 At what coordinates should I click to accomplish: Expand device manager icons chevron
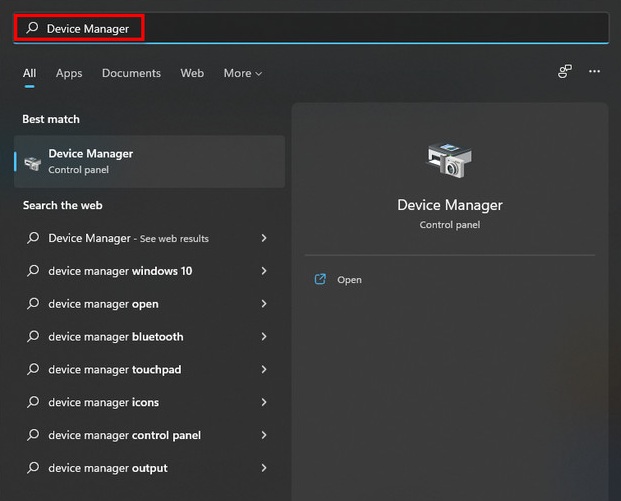(264, 402)
